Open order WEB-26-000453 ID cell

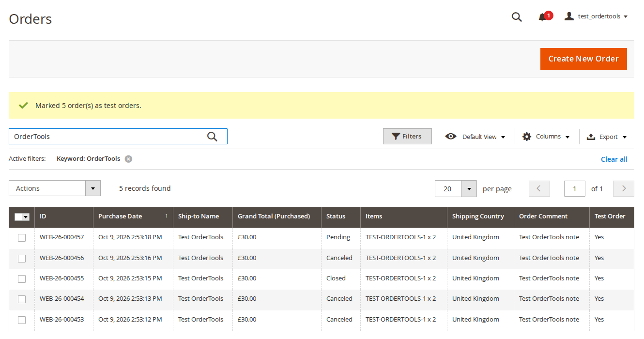[x=64, y=320]
